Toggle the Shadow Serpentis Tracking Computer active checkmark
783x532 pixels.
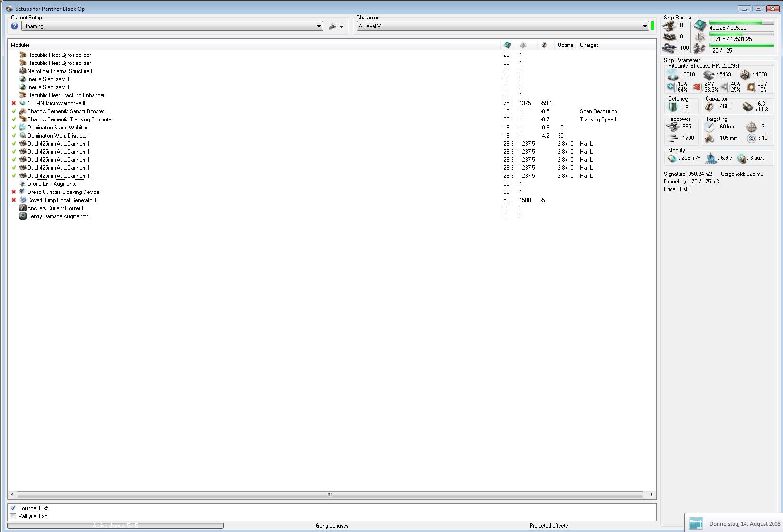(14, 119)
